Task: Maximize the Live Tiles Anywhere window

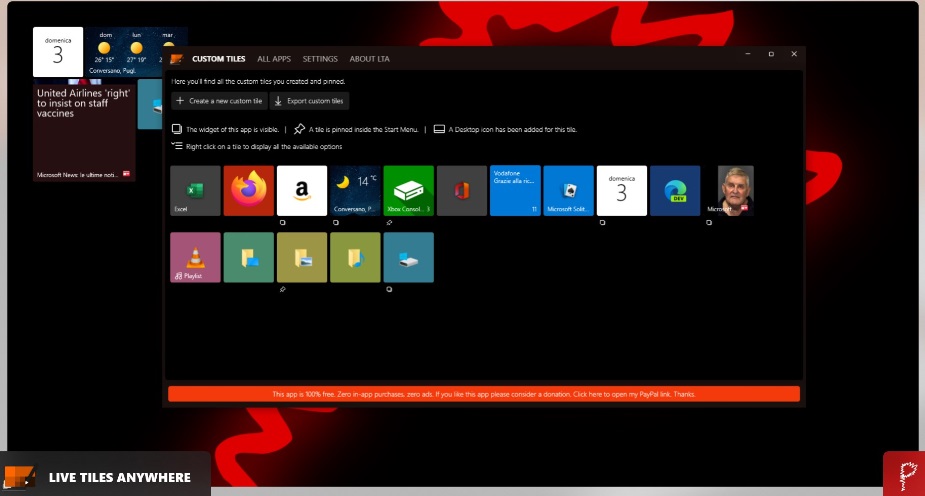Action: (771, 54)
